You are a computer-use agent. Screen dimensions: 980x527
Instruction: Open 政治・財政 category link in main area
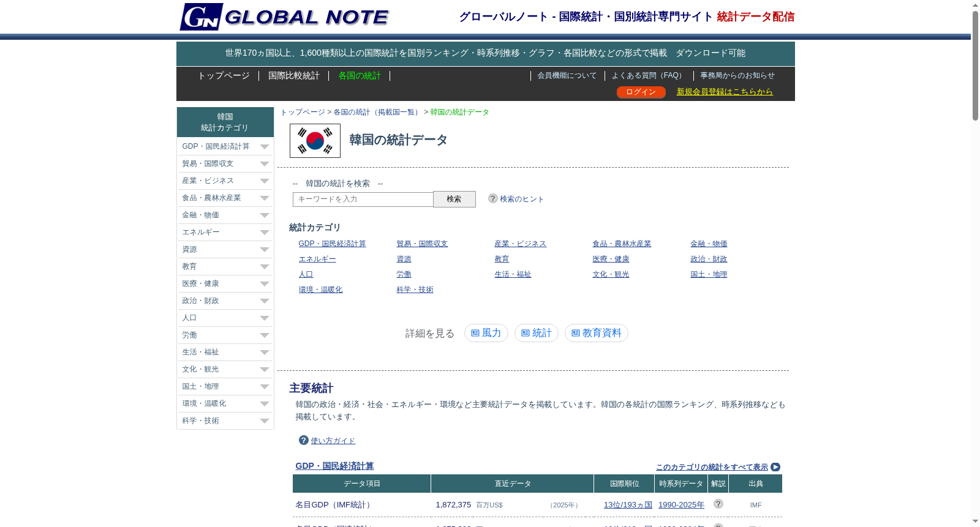[709, 259]
